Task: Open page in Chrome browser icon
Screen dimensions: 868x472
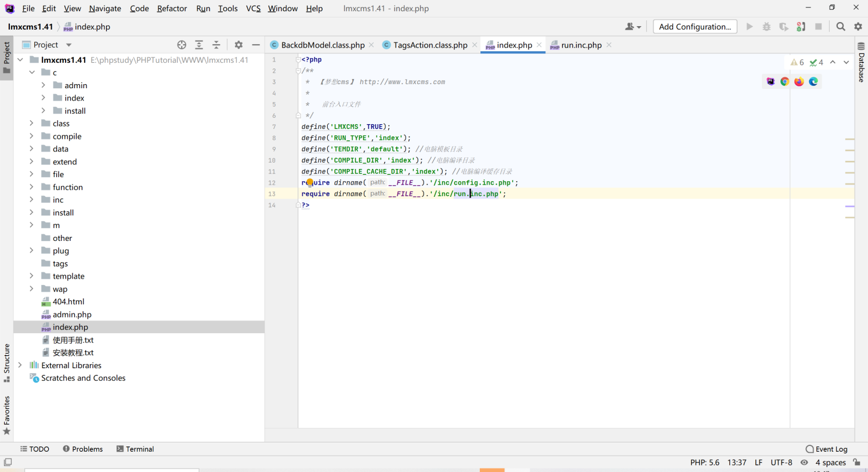Action: 784,82
